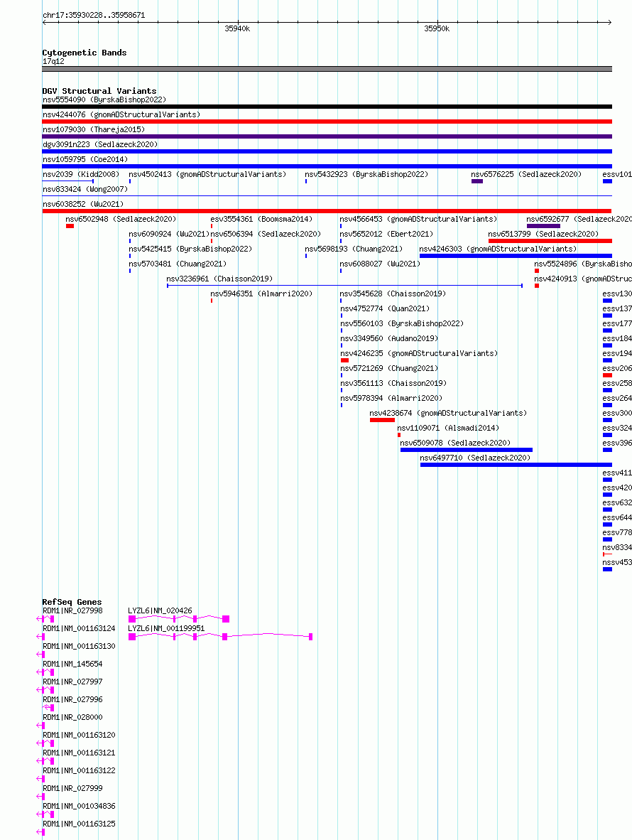Click the nsv5652012 (Ebert2021) label

point(386,235)
